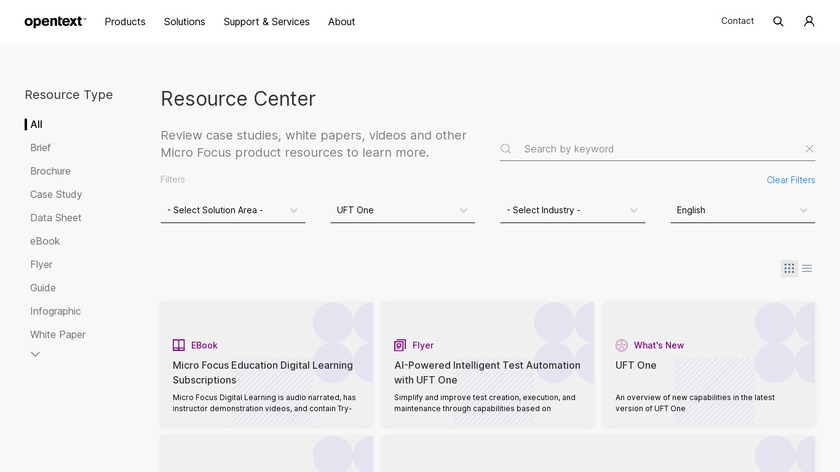The image size is (840, 472).
Task: Filter by Guide resource type
Action: click(43, 288)
